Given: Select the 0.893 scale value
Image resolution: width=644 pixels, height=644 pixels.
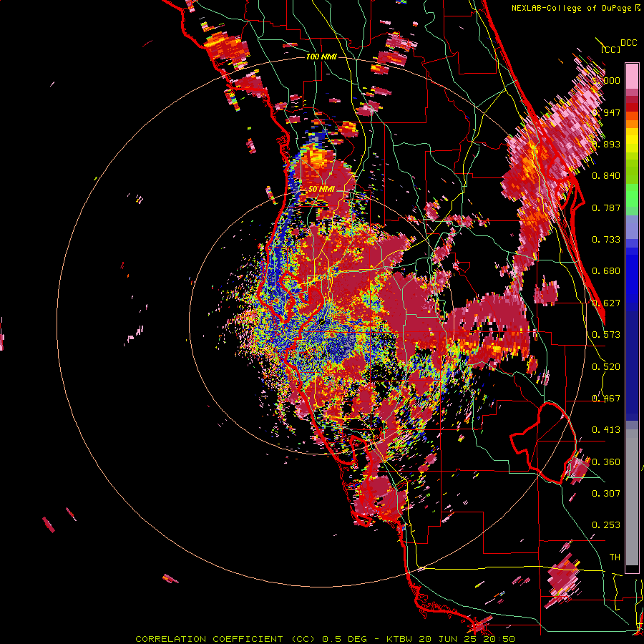Looking at the screenshot, I should (606, 144).
